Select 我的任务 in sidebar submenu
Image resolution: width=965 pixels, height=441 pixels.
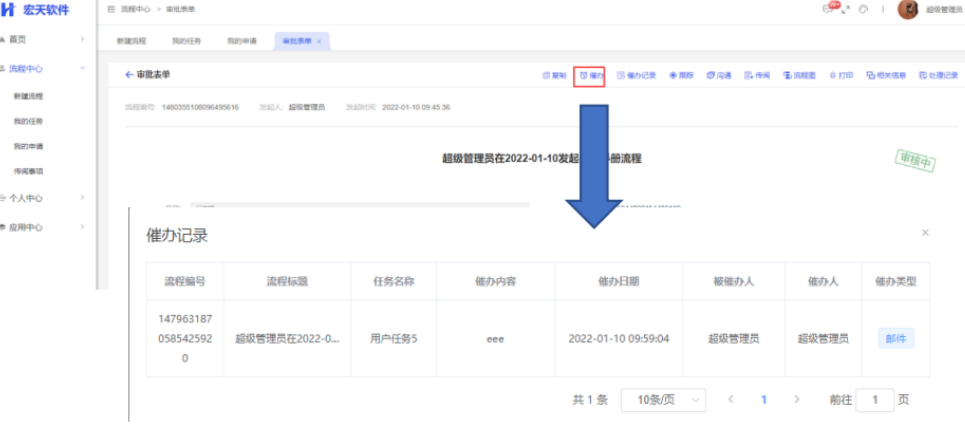pos(28,122)
